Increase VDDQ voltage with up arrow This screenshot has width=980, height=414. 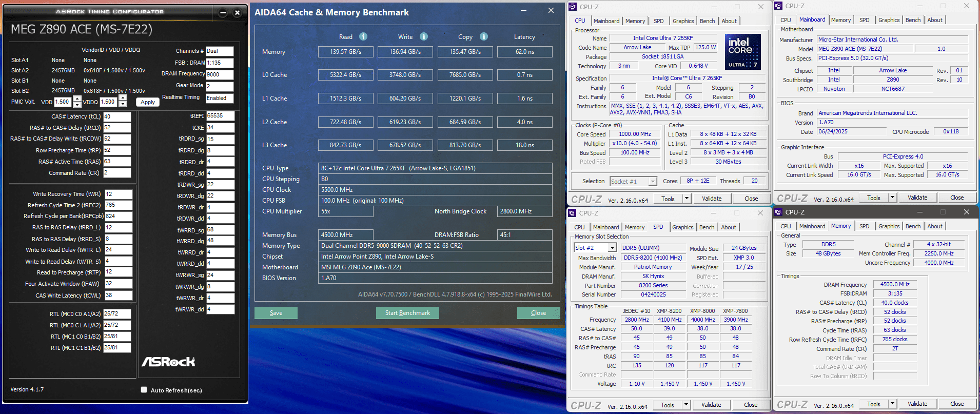coord(123,98)
